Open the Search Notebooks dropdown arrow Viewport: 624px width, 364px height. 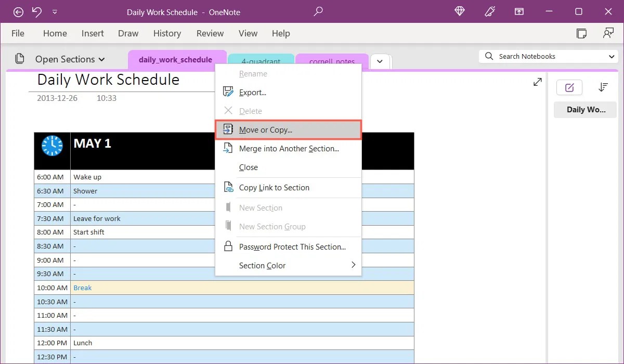[x=612, y=56]
